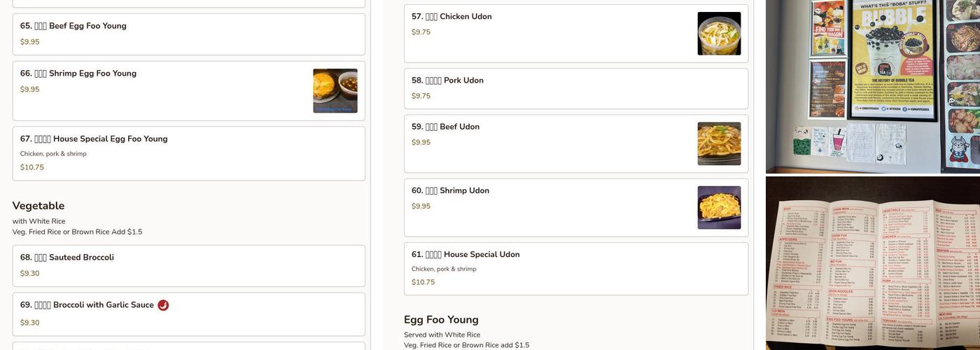Open the 65. Beef Egg Foo Young item
This screenshot has height=350, width=980.
189,34
